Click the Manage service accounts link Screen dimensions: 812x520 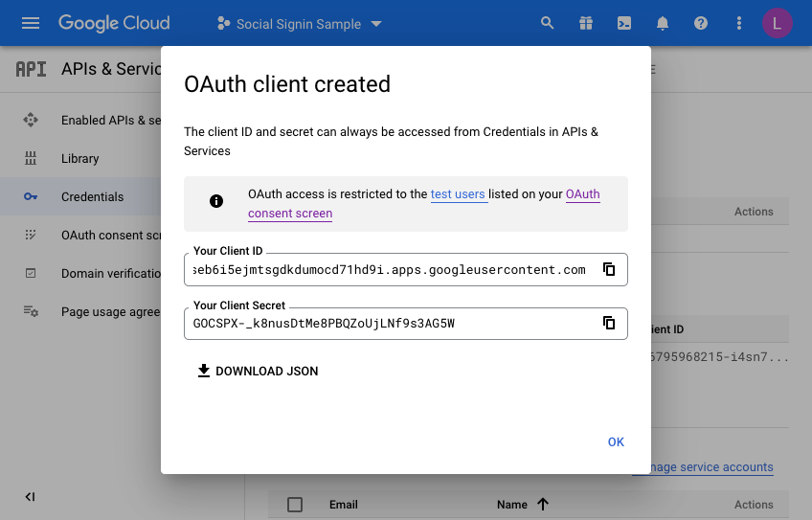coord(712,467)
